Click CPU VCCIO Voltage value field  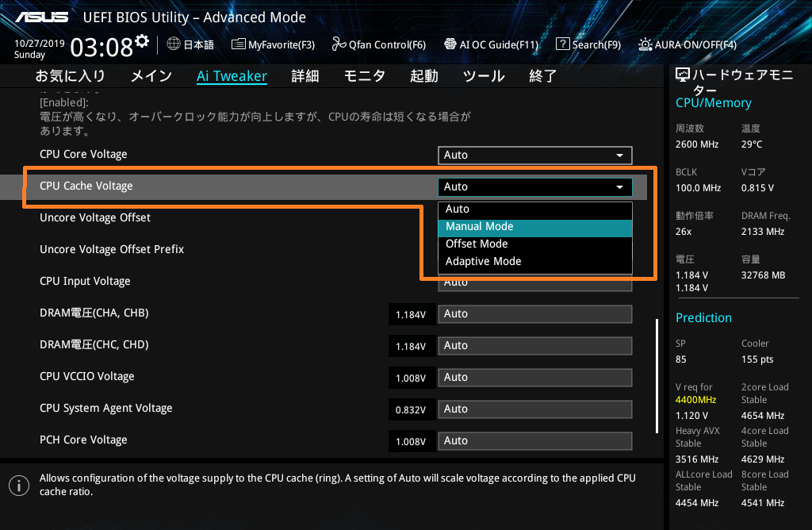tap(535, 377)
